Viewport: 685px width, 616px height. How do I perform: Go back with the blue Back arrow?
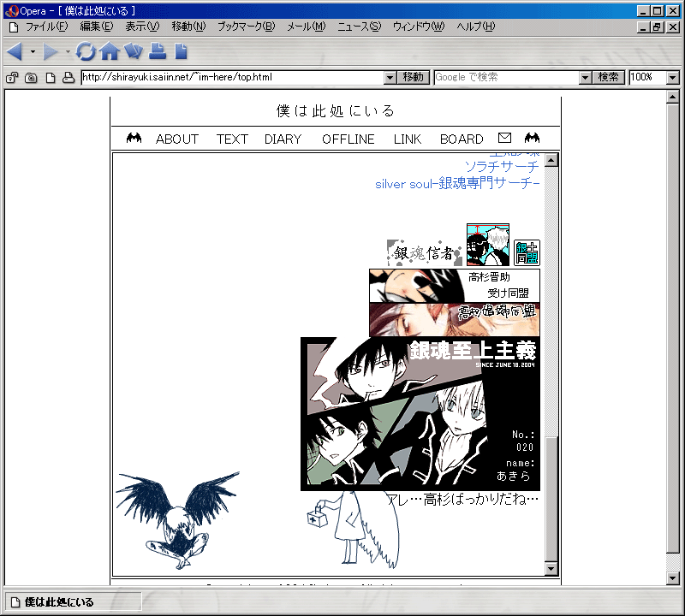[x=15, y=52]
